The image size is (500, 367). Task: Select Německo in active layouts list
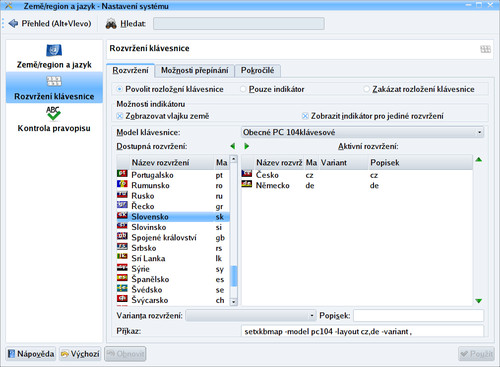357,186
